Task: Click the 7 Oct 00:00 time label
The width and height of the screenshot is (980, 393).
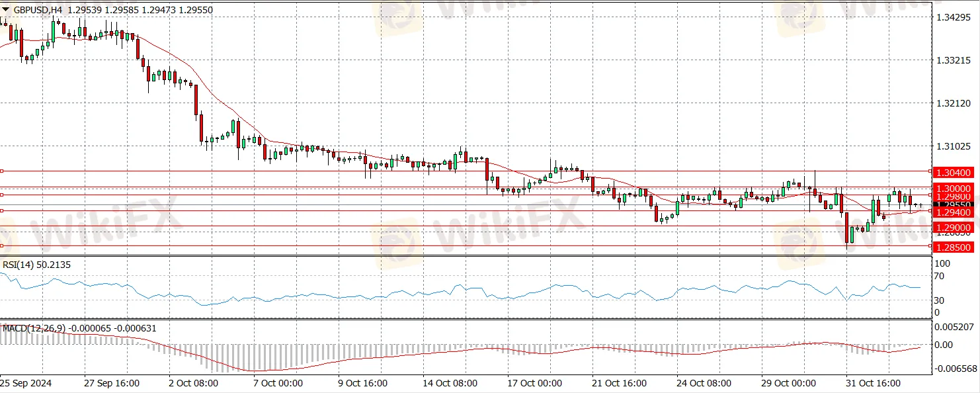Action: click(x=278, y=383)
